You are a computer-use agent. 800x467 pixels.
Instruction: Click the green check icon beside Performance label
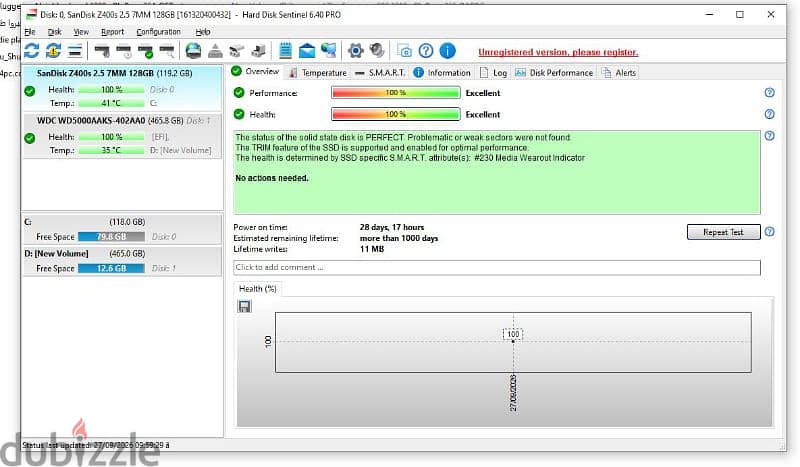tap(239, 93)
